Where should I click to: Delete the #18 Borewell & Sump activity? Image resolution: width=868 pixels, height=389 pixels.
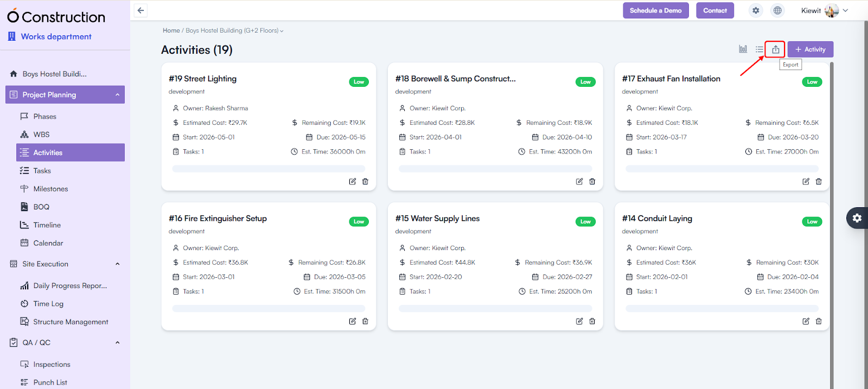[x=592, y=182]
